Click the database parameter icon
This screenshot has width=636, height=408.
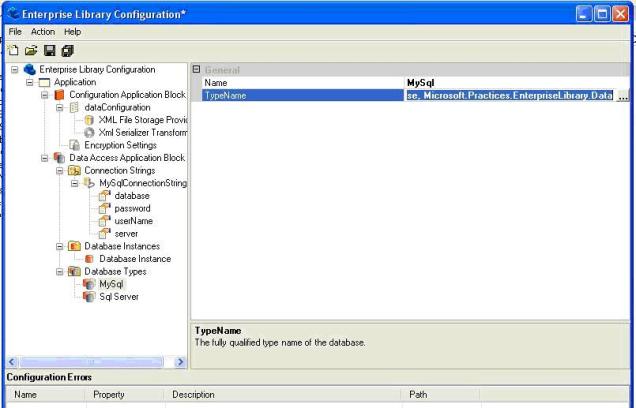coord(104,195)
